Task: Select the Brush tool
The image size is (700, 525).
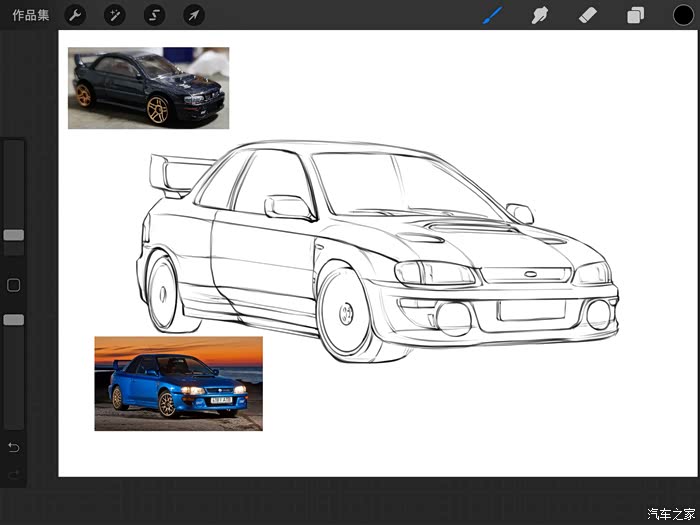Action: pyautogui.click(x=493, y=16)
